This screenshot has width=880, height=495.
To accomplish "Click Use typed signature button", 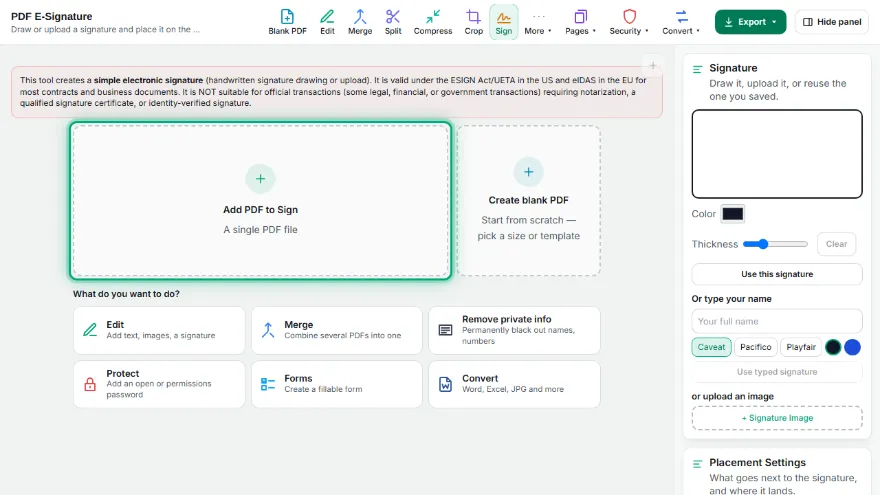I will 777,372.
